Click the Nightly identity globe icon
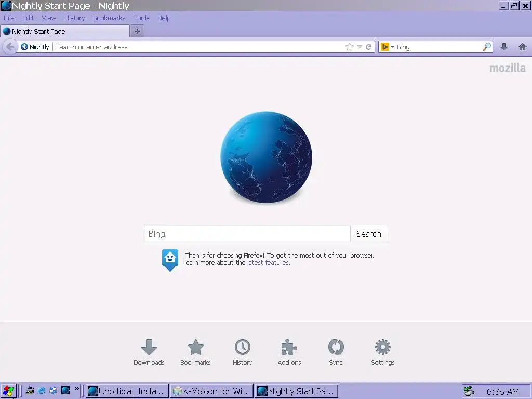 (x=24, y=47)
